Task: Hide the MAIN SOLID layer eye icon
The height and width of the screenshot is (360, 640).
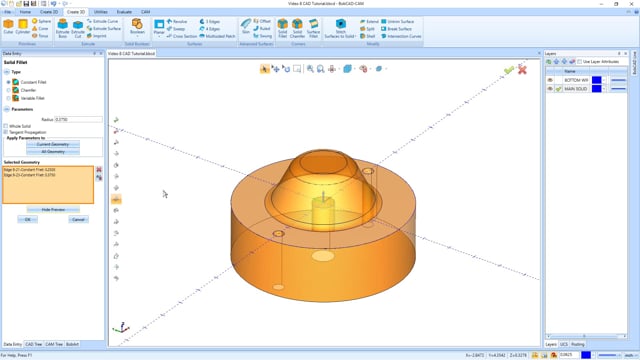Action: [x=550, y=89]
